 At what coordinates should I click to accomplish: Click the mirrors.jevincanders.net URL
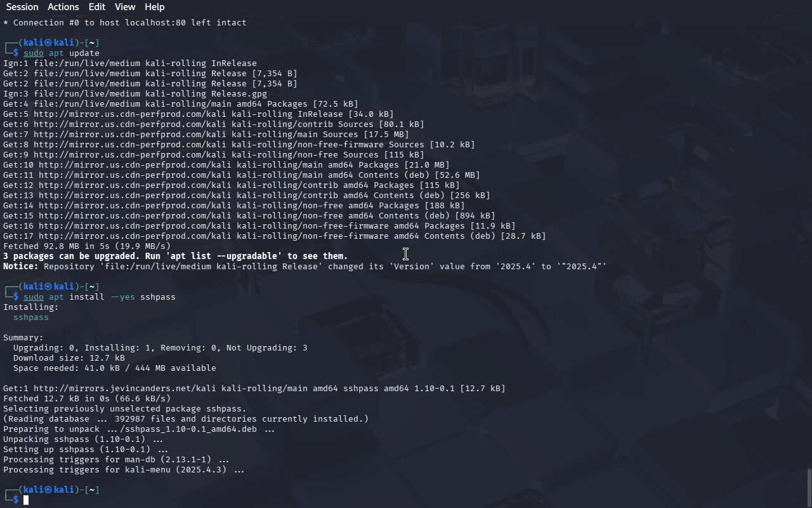click(125, 389)
